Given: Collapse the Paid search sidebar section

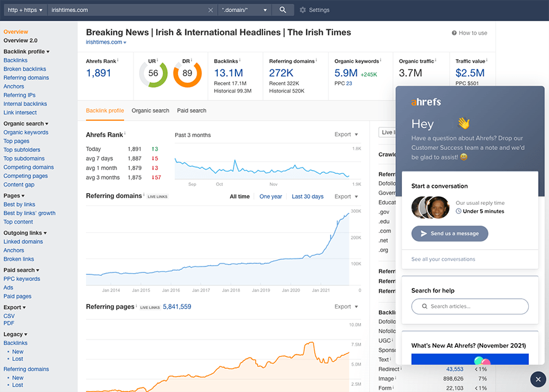Looking at the screenshot, I should (21, 270).
